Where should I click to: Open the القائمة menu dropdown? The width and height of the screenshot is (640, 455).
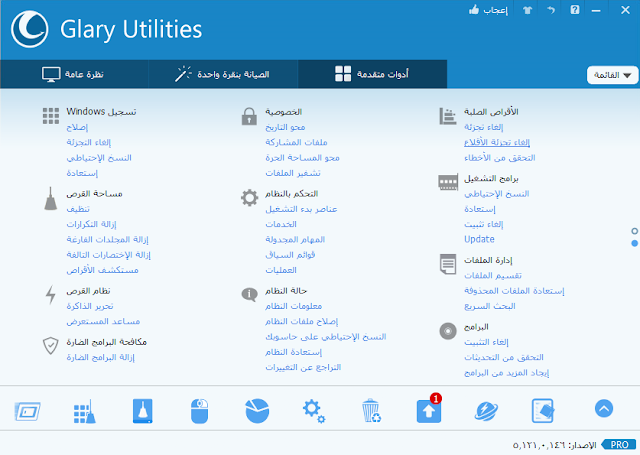612,75
